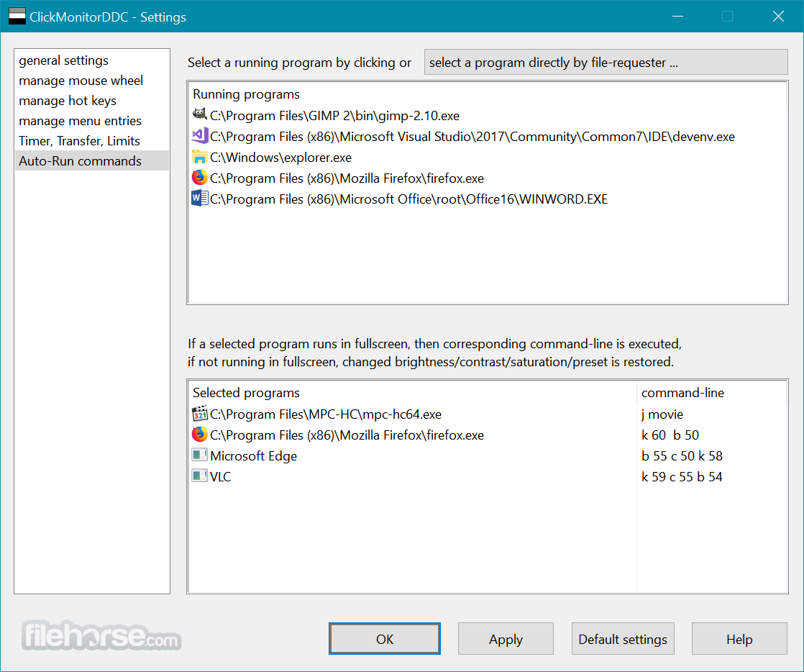Close the Settings window

[x=778, y=17]
